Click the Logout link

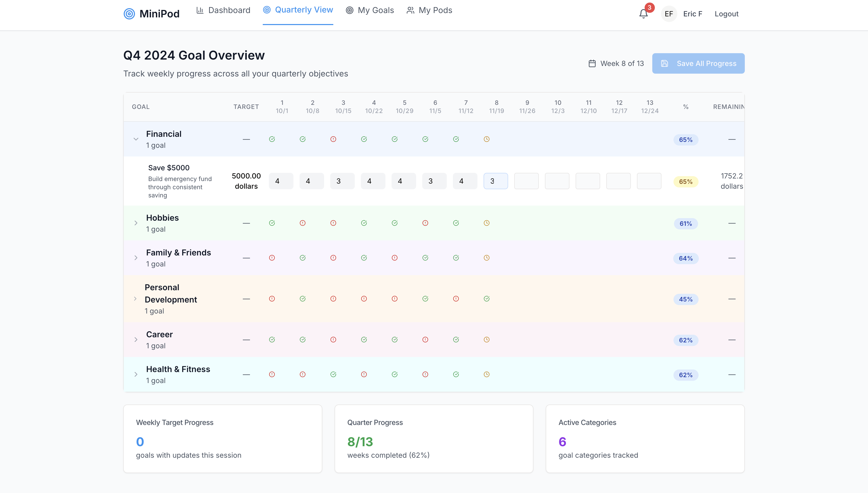tap(726, 14)
